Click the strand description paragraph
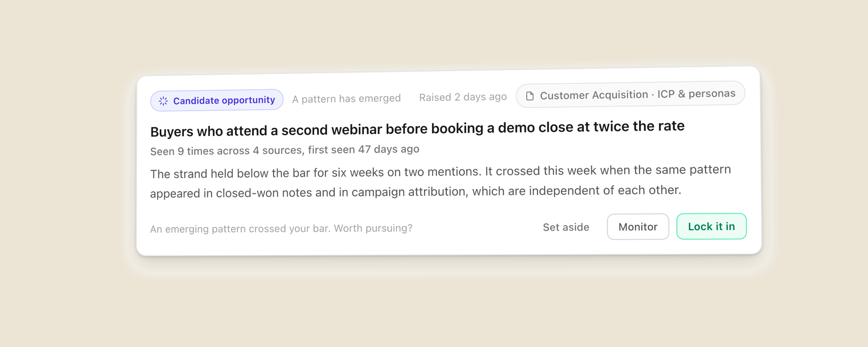 pyautogui.click(x=441, y=181)
